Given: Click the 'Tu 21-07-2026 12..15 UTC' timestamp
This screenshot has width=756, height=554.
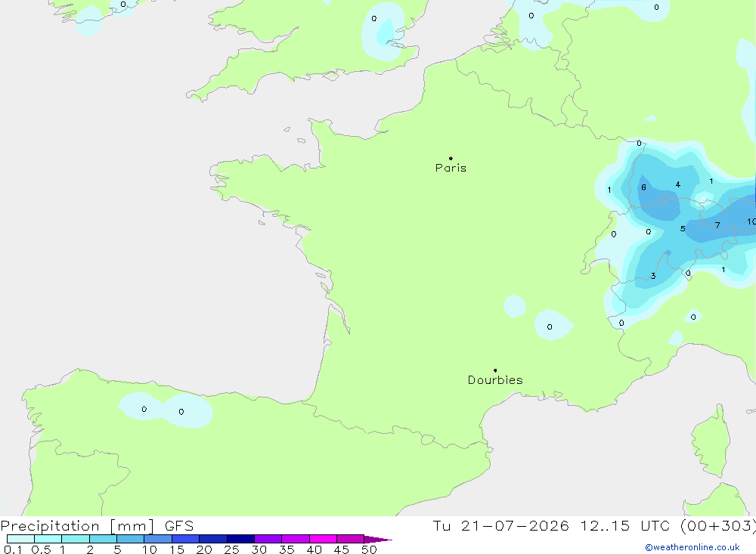Looking at the screenshot, I should click(x=551, y=525).
